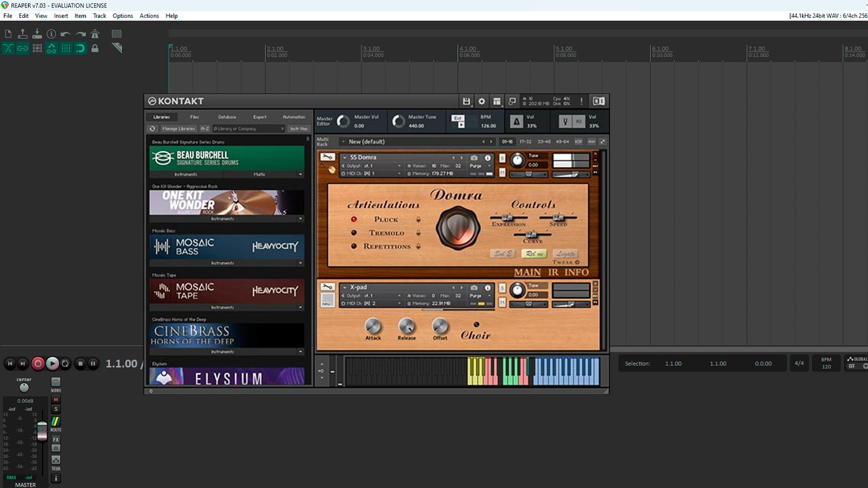Open Kontakt workspace layout icon
This screenshot has width=868, height=488.
(x=497, y=101)
